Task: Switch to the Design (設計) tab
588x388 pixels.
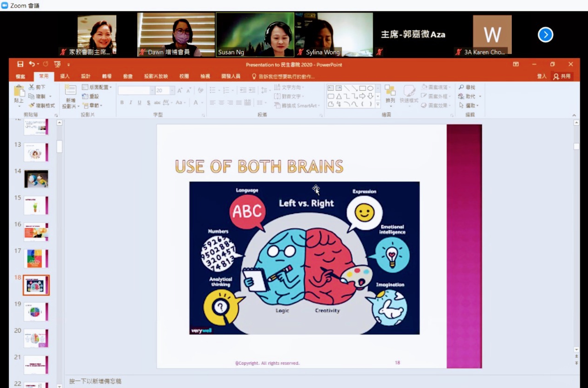Action: (x=86, y=76)
